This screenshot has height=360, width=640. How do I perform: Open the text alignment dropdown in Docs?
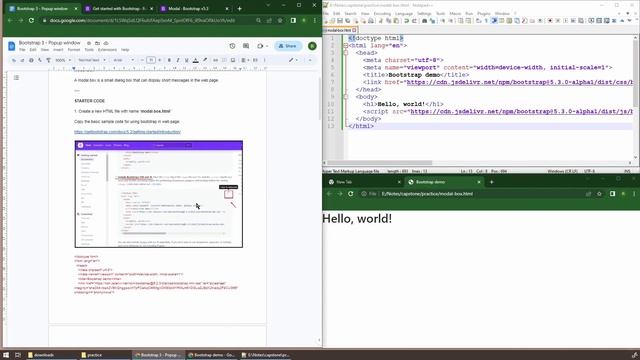244,60
